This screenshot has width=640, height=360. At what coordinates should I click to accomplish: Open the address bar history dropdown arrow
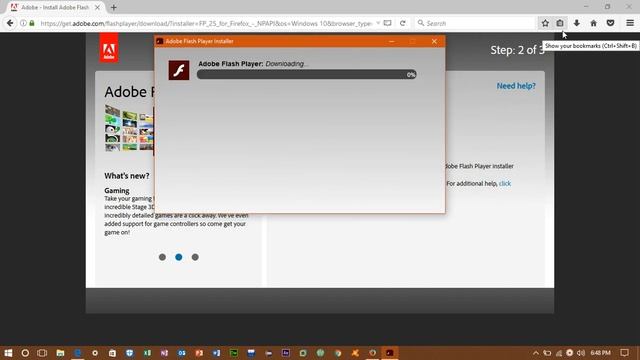point(378,23)
